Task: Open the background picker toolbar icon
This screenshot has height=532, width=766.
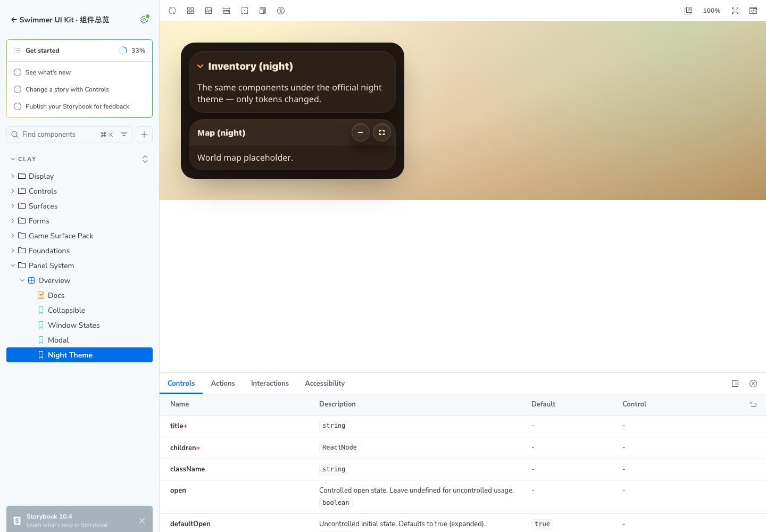Action: click(209, 11)
